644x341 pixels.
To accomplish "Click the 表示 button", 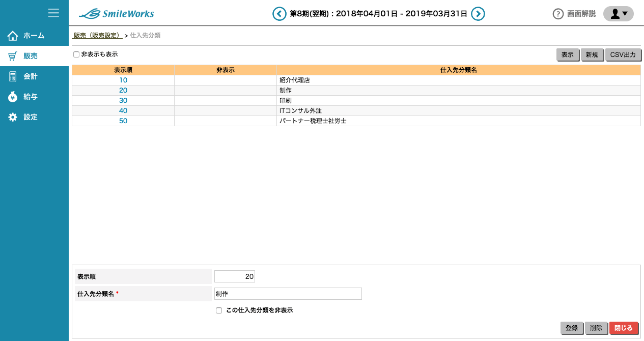I will click(x=568, y=55).
